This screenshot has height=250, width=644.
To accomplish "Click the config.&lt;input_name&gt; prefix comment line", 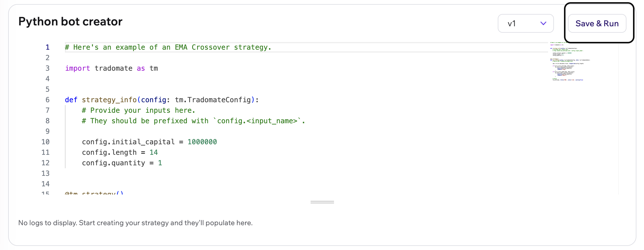I will tap(193, 121).
